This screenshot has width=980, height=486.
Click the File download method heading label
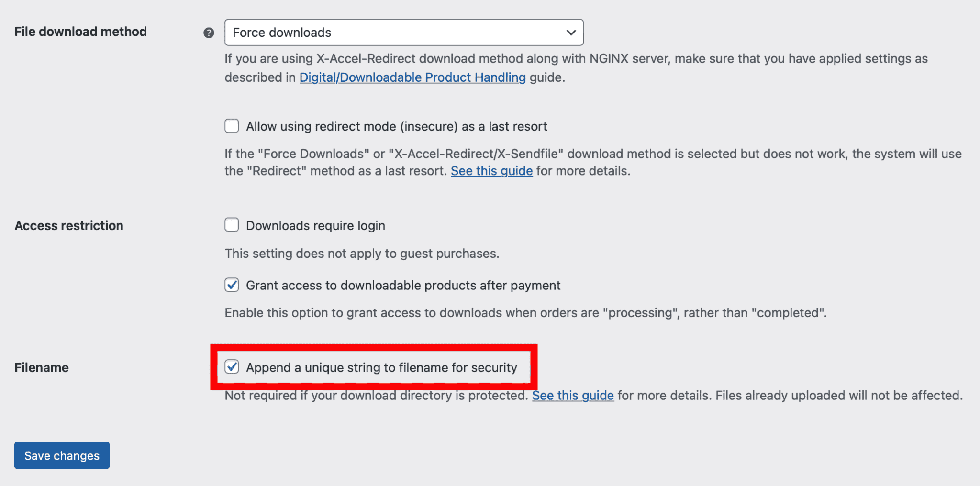click(x=80, y=32)
